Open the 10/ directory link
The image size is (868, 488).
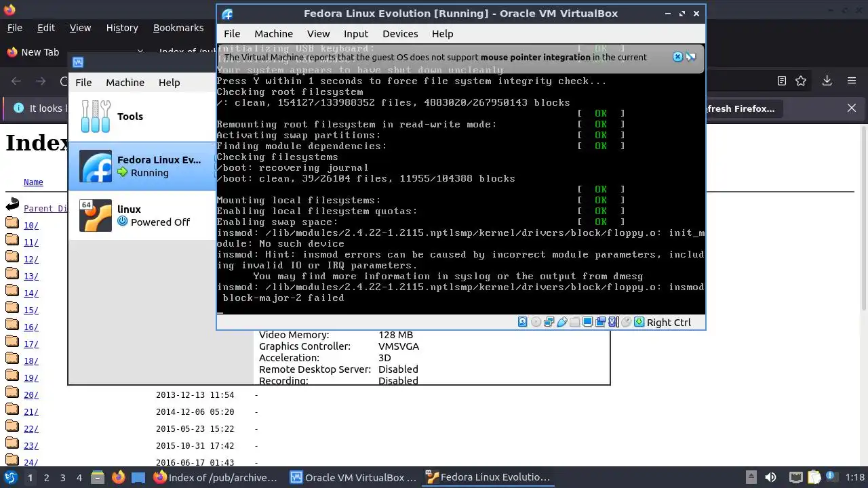click(x=31, y=226)
